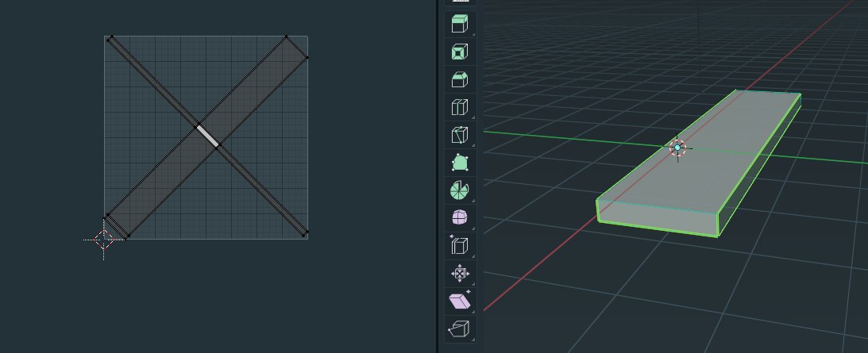
Task: Select the Spin tool
Action: coord(460,190)
